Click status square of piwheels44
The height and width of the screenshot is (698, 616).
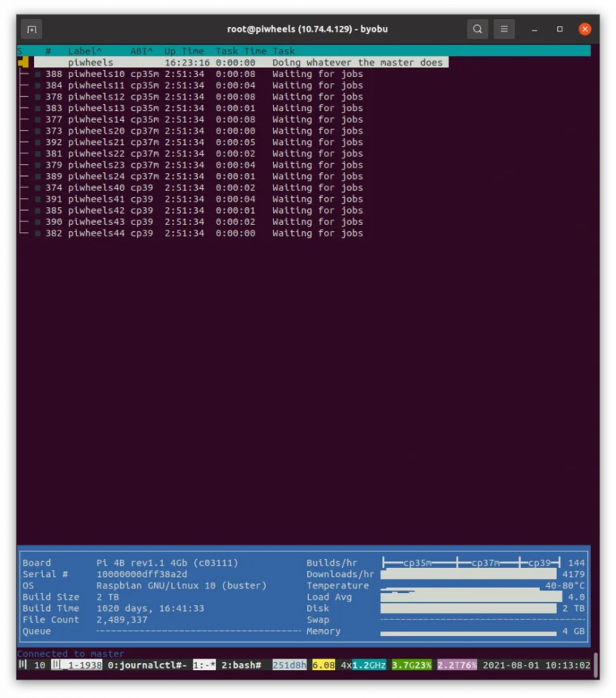click(x=38, y=233)
